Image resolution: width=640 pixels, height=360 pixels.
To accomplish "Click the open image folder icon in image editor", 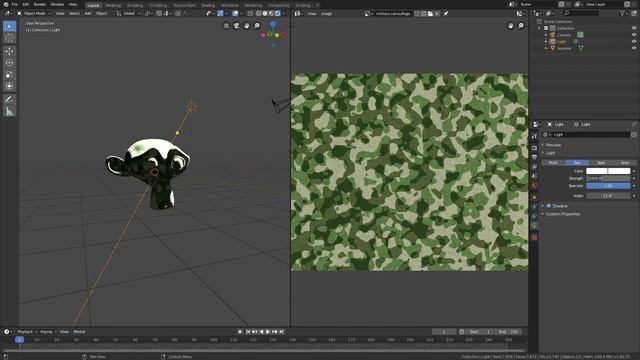I will click(430, 13).
